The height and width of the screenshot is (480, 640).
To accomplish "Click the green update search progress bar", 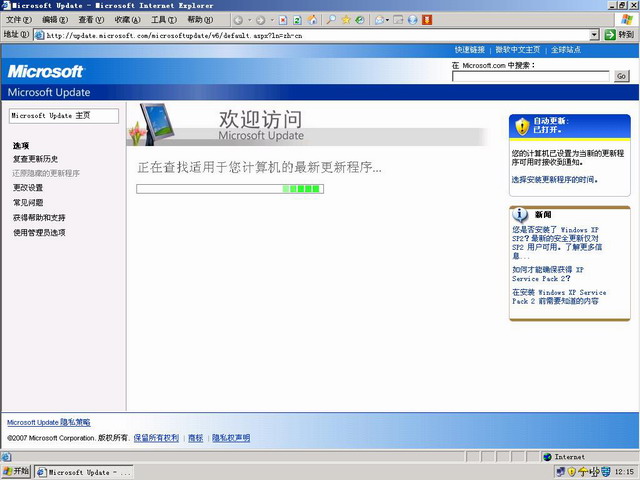I will 230,189.
